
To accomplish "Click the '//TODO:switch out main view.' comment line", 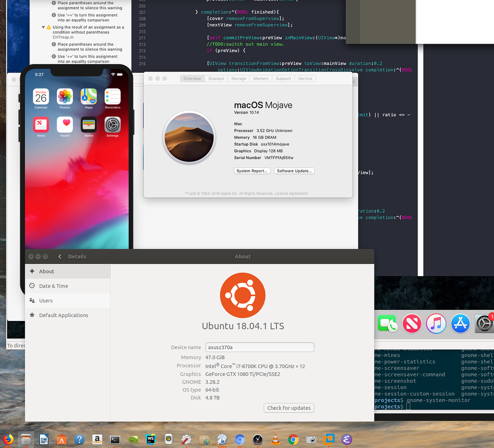I will point(245,44).
